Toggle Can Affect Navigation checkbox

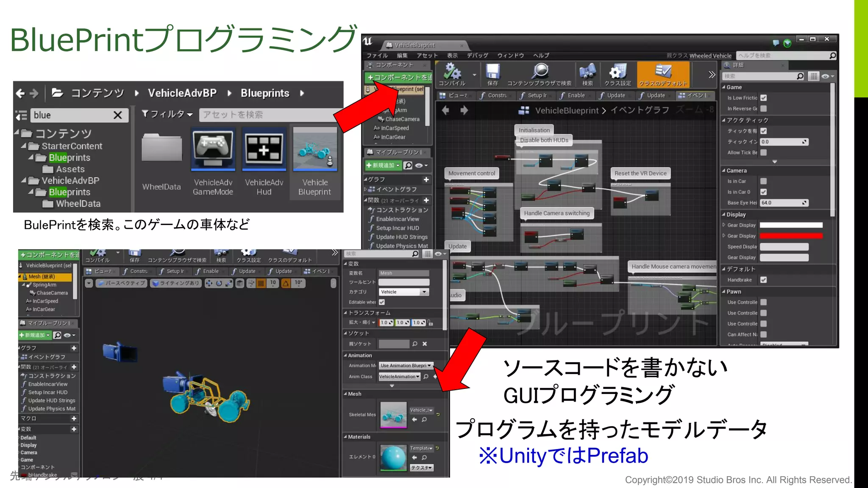(763, 335)
